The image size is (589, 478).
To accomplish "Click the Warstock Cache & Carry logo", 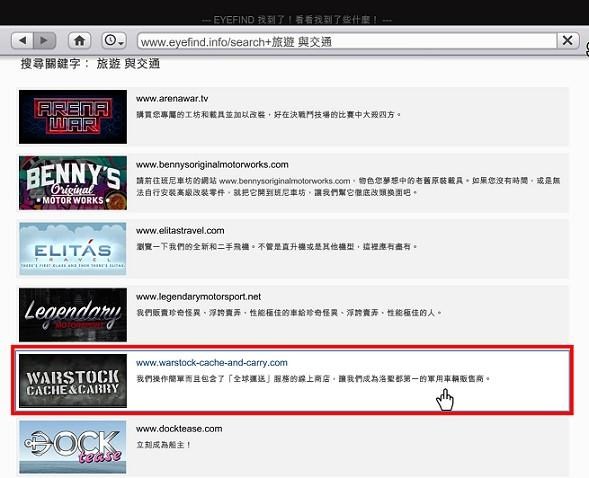I will [73, 381].
